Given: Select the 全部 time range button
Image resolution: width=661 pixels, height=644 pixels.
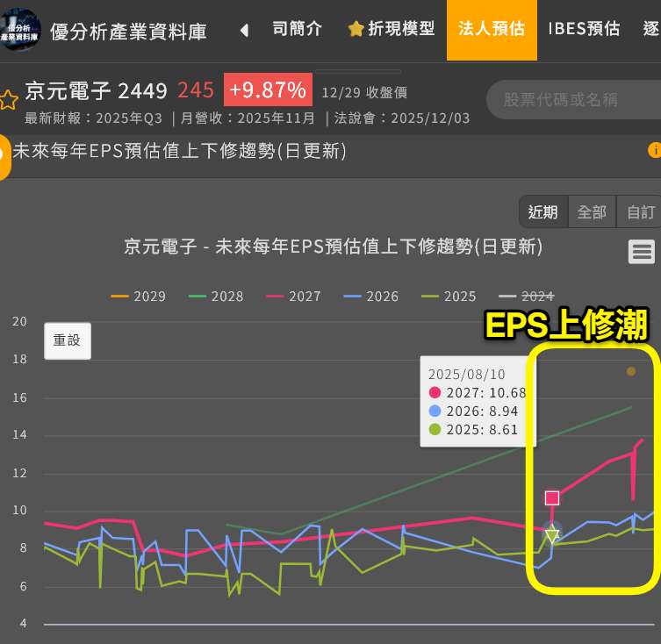Looking at the screenshot, I should (x=593, y=211).
